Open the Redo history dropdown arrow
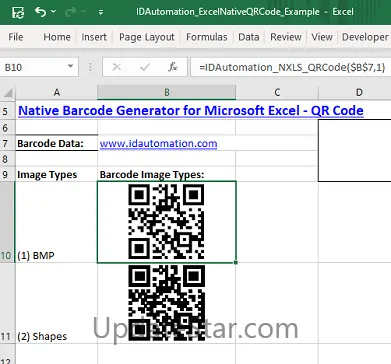Image resolution: width=391 pixels, height=364 pixels. (x=84, y=12)
